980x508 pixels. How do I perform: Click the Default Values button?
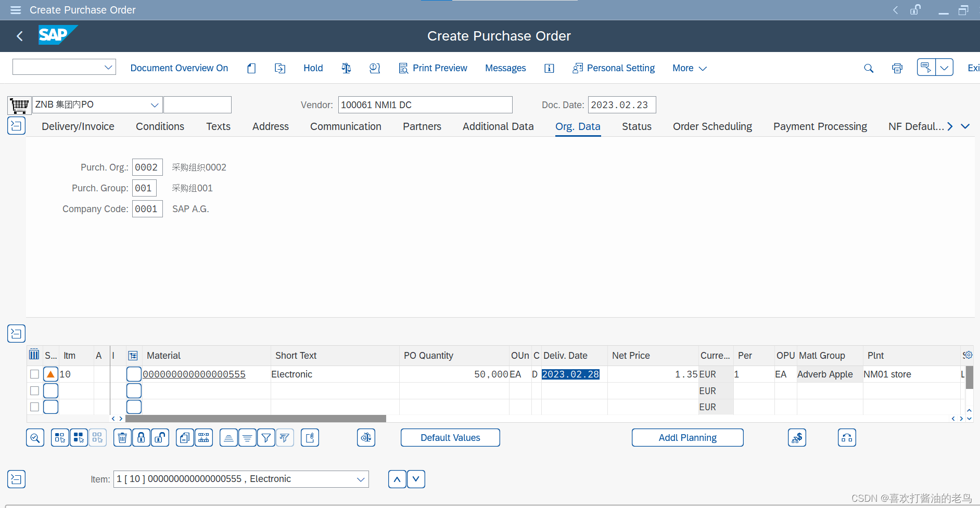tap(450, 437)
